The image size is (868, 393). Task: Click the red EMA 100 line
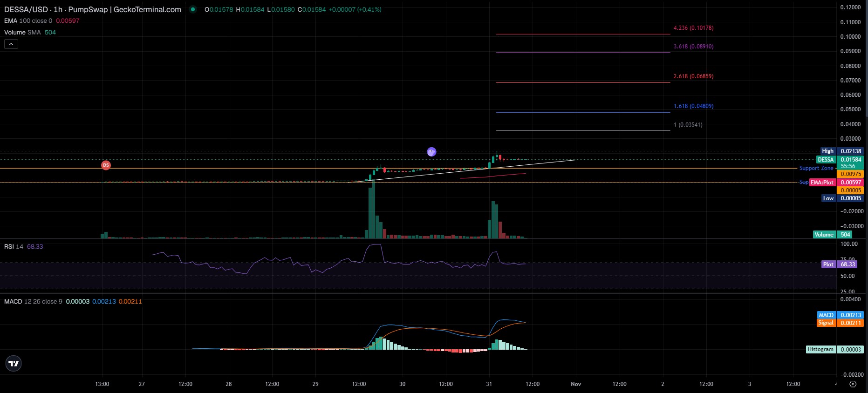[x=493, y=176]
